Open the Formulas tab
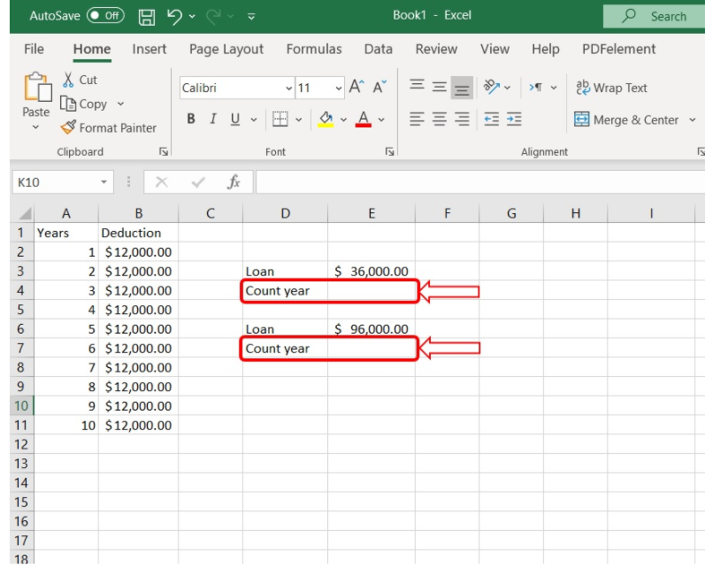This screenshot has width=728, height=576. pyautogui.click(x=314, y=49)
